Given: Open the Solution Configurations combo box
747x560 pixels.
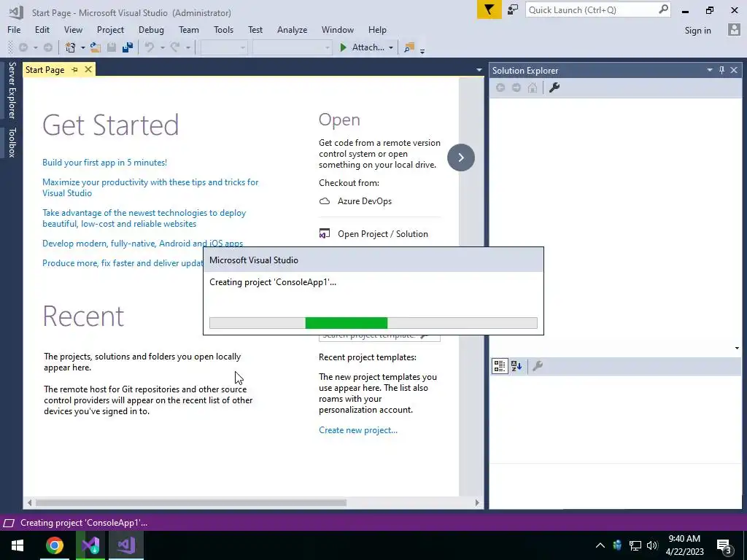Looking at the screenshot, I should coord(223,47).
